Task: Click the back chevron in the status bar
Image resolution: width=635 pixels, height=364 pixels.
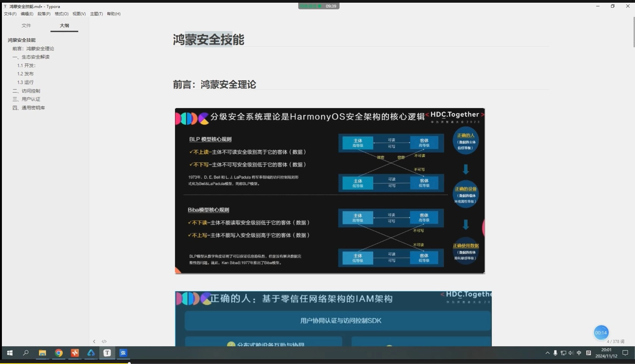Action: (94, 342)
